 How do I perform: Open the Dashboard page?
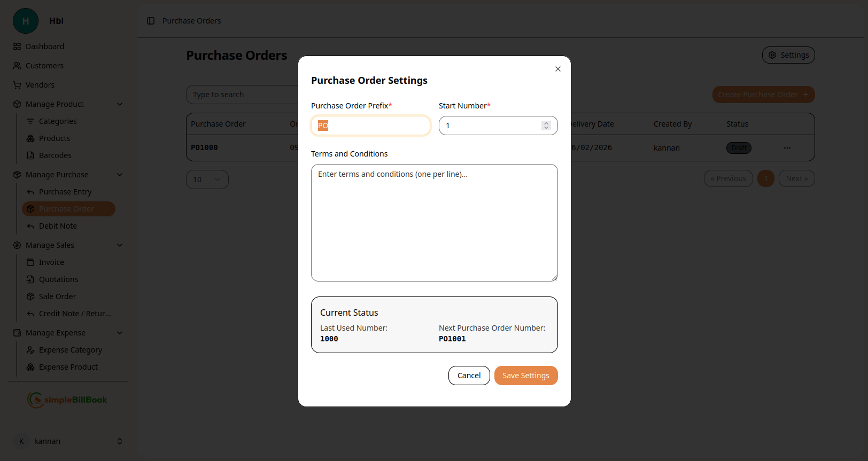click(x=45, y=46)
